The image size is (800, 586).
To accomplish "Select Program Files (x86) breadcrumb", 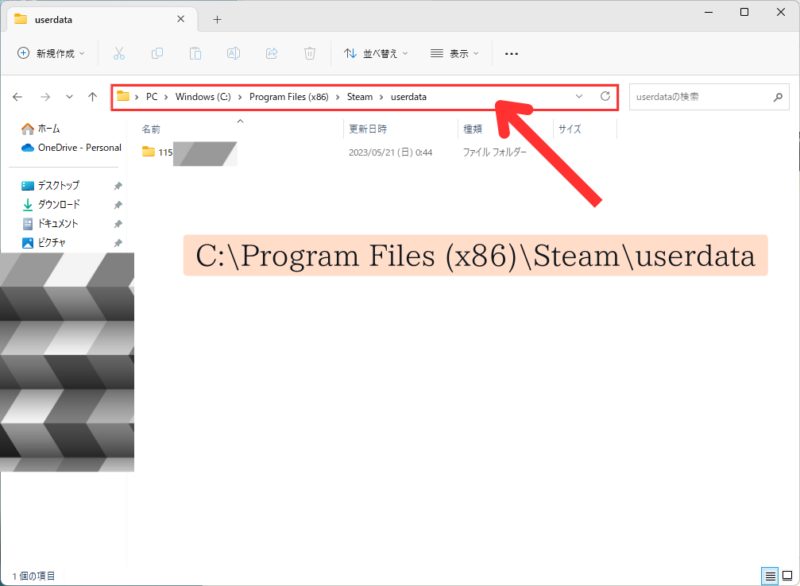I will [x=289, y=97].
